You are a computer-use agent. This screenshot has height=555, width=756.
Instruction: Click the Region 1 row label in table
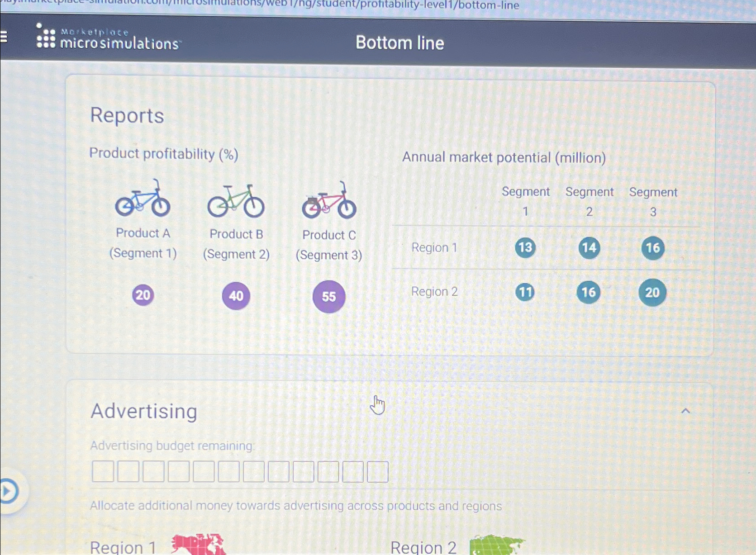434,248
